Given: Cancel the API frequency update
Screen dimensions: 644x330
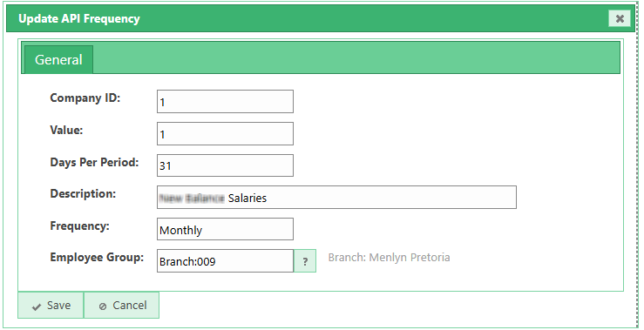Looking at the screenshot, I should [x=122, y=306].
